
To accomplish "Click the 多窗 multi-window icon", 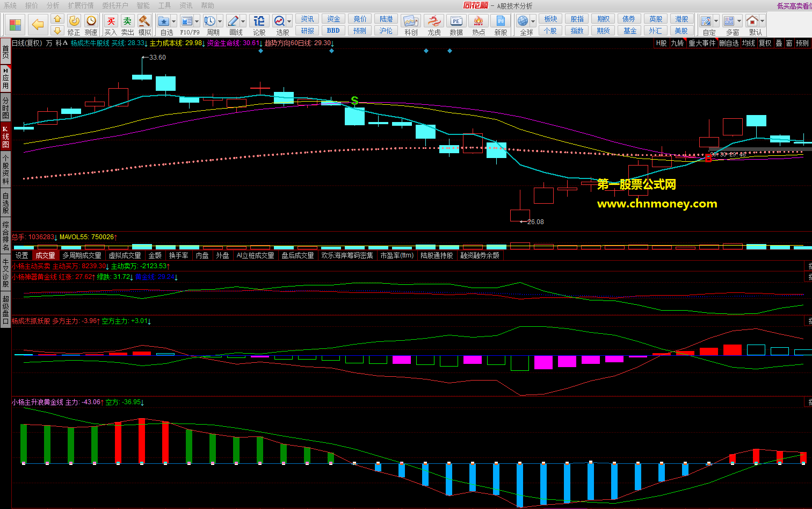I will (729, 20).
